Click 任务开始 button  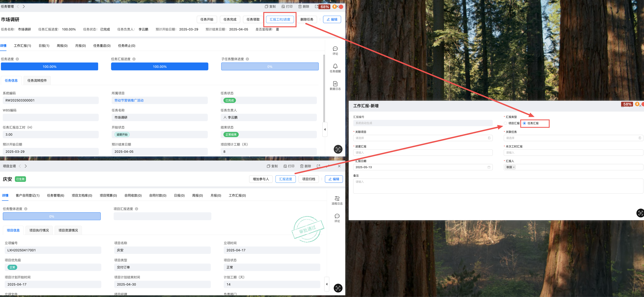click(x=207, y=20)
